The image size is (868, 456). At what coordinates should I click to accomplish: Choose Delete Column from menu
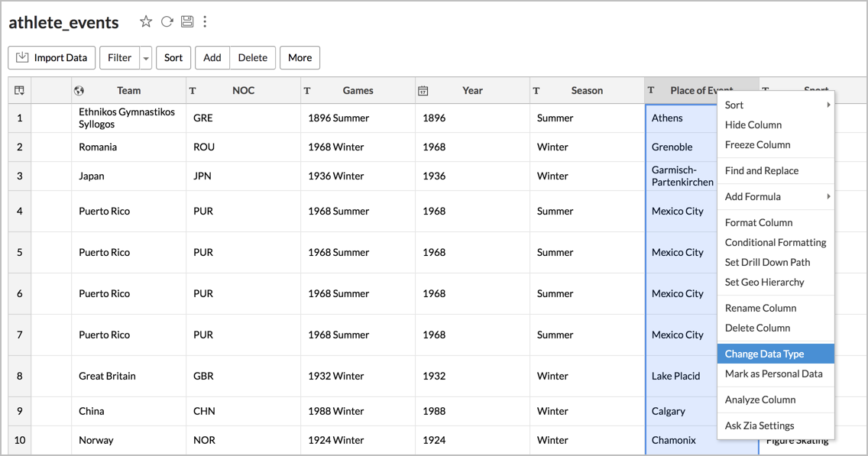(776, 328)
